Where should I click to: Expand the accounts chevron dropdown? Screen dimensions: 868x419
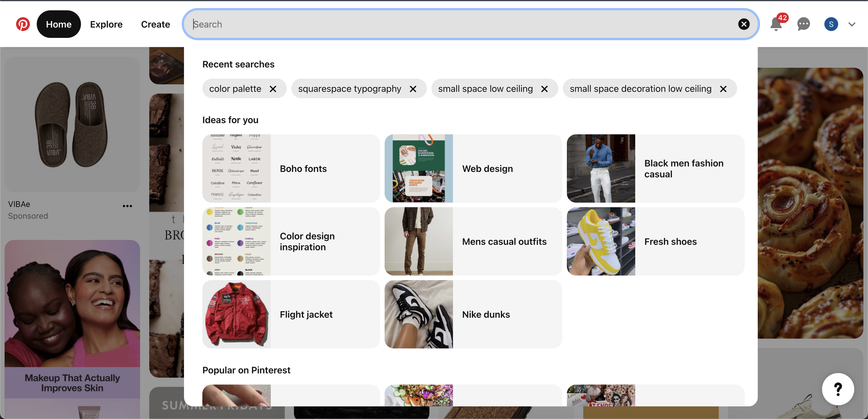tap(852, 24)
